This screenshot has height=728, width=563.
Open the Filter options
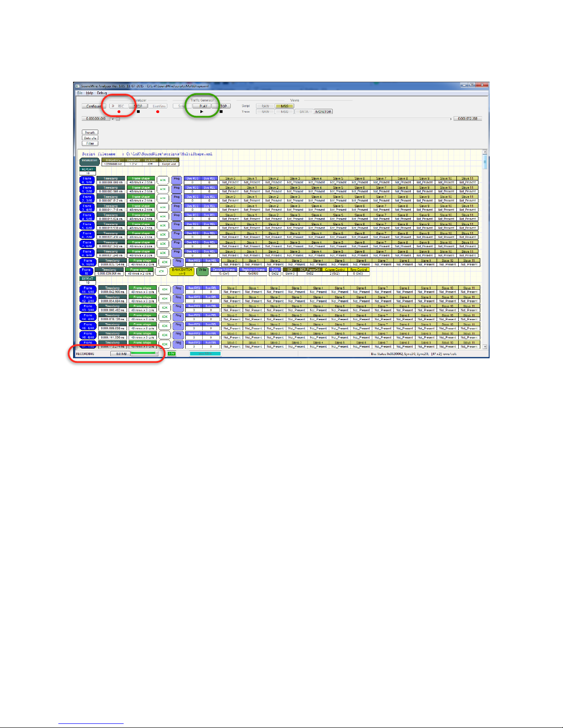tap(90, 143)
